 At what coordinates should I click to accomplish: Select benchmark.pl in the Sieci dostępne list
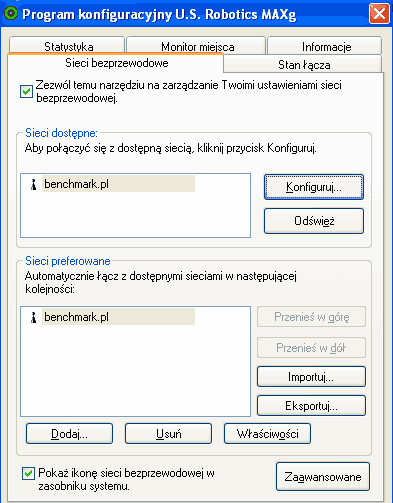coord(119,184)
